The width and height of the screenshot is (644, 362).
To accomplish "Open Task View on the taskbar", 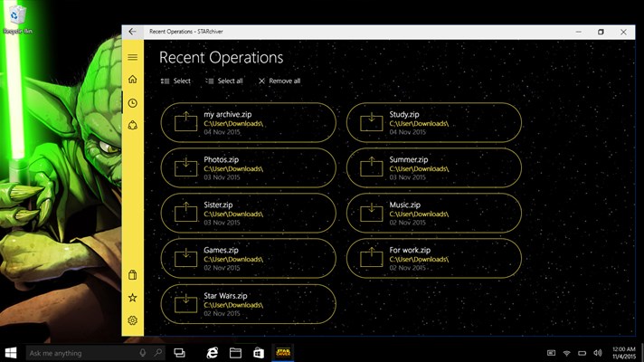I will click(179, 353).
